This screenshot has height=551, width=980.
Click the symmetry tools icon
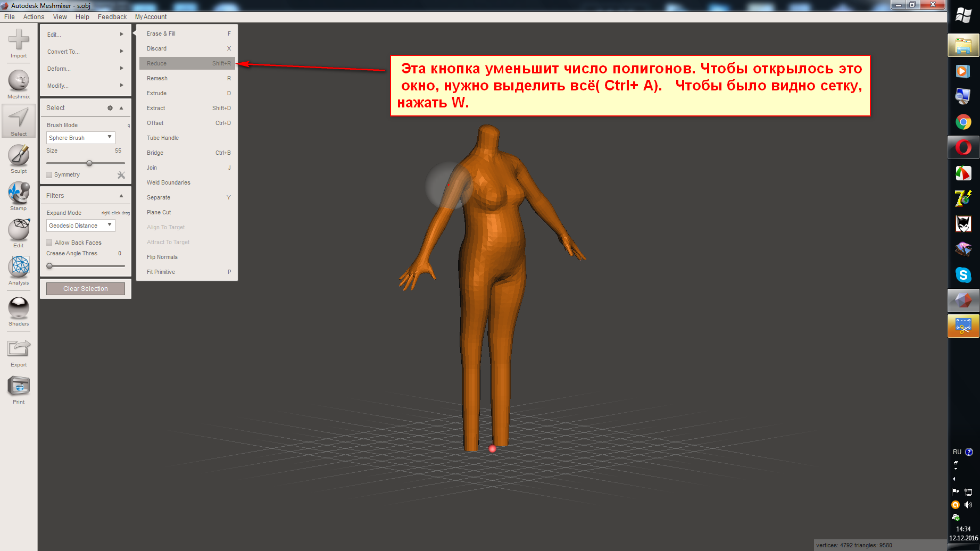tap(121, 175)
